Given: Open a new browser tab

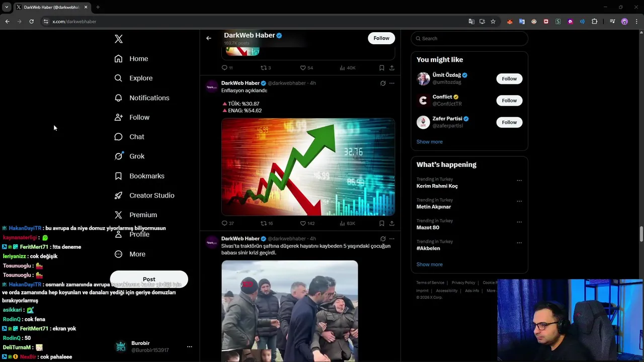Looking at the screenshot, I should click(x=98, y=7).
